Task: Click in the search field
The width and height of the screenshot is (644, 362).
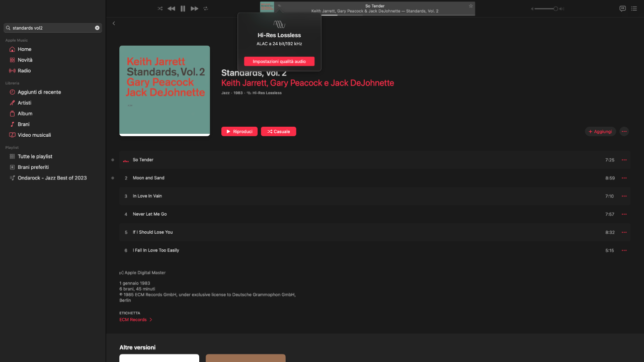Action: 53,28
